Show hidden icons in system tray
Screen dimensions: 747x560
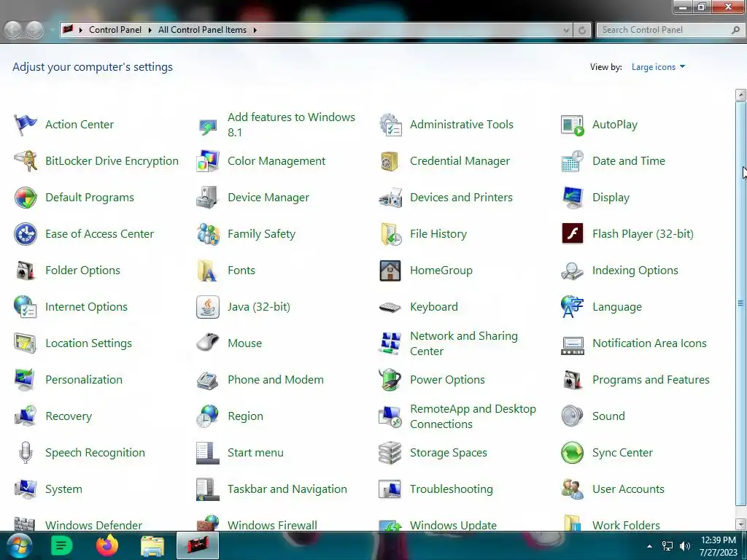649,546
